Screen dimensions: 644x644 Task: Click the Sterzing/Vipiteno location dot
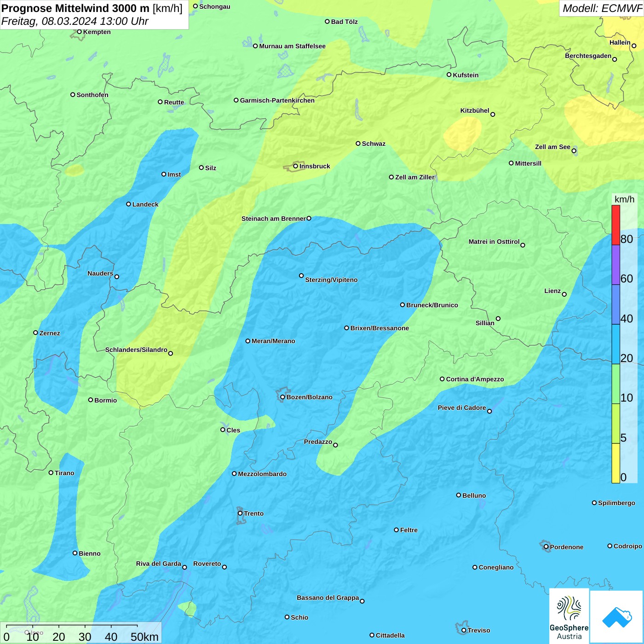tap(301, 276)
